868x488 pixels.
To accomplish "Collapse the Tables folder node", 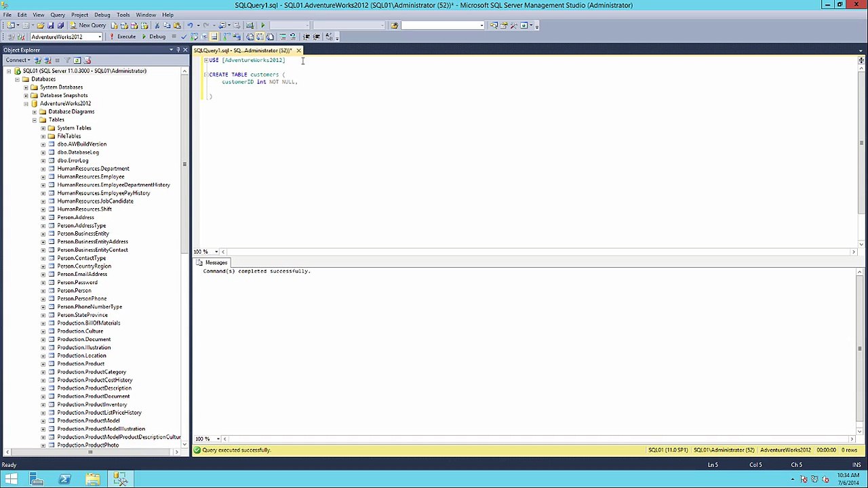I will [34, 119].
